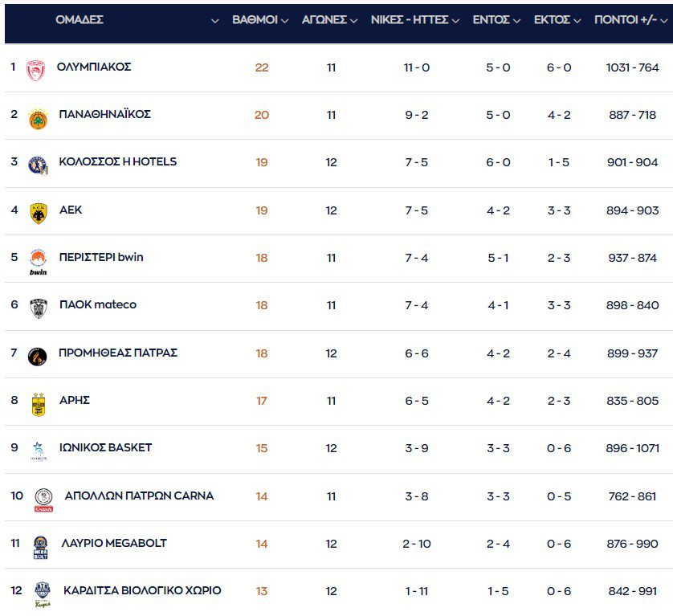Screen dimensions: 673x616
Task: Click the Lavrio Megabolt team logo
Action: pyautogui.click(x=40, y=546)
